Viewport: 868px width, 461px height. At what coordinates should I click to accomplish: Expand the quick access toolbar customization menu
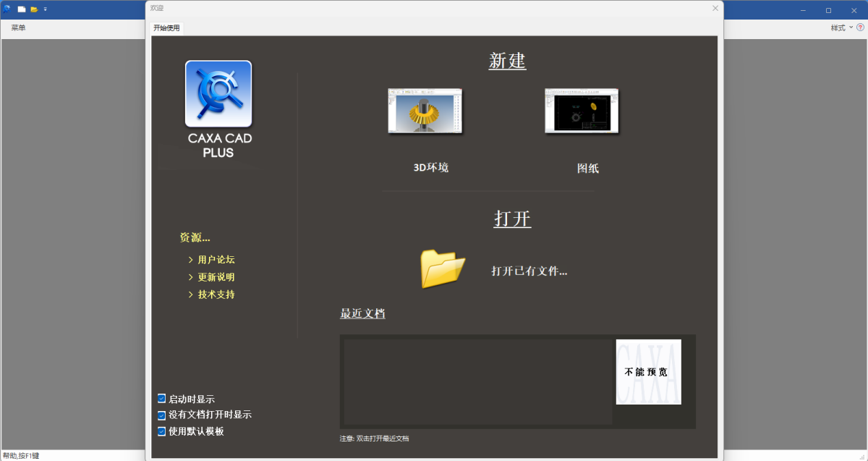46,9
